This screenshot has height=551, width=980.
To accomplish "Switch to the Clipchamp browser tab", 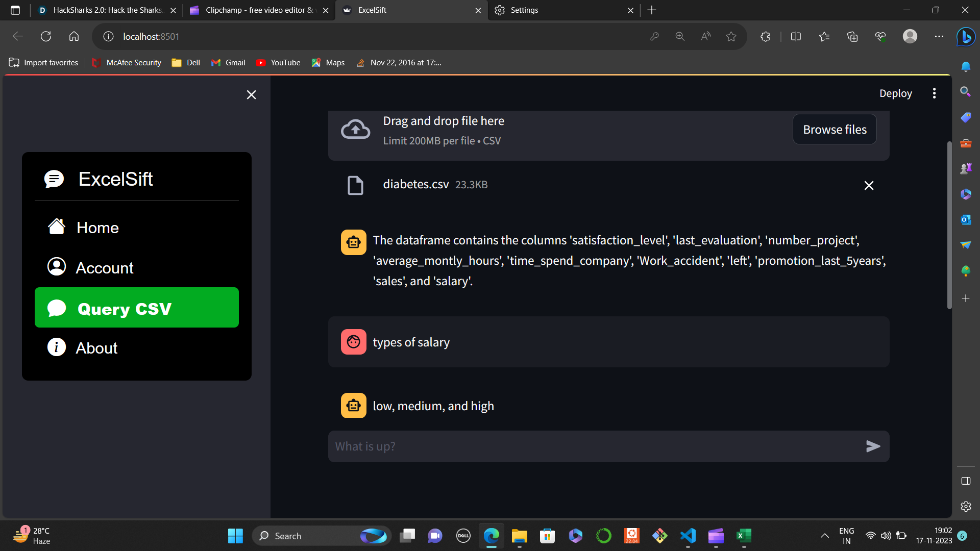I will (258, 10).
